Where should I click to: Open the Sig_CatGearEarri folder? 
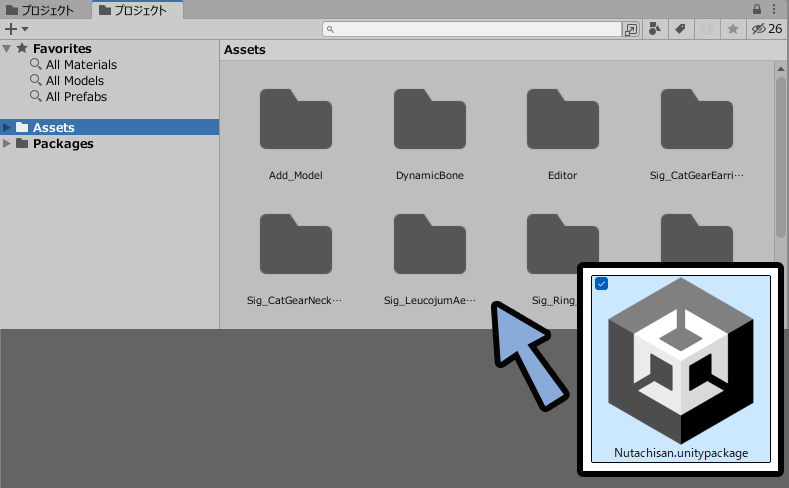(696, 119)
